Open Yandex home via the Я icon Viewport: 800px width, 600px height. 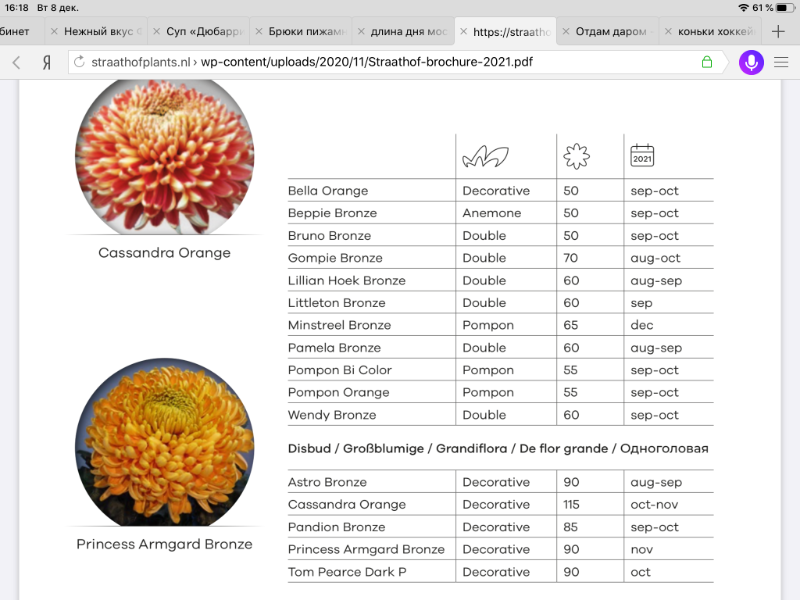(47, 62)
